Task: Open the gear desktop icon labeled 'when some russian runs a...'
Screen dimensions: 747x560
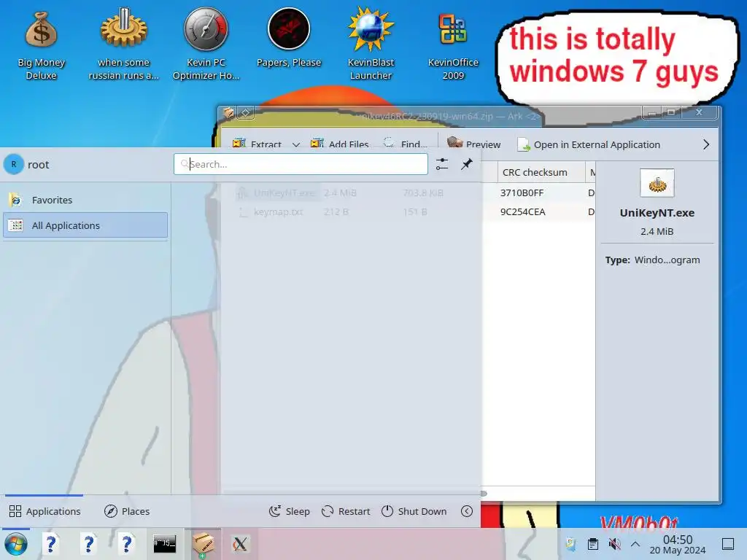Action: pyautogui.click(x=123, y=44)
